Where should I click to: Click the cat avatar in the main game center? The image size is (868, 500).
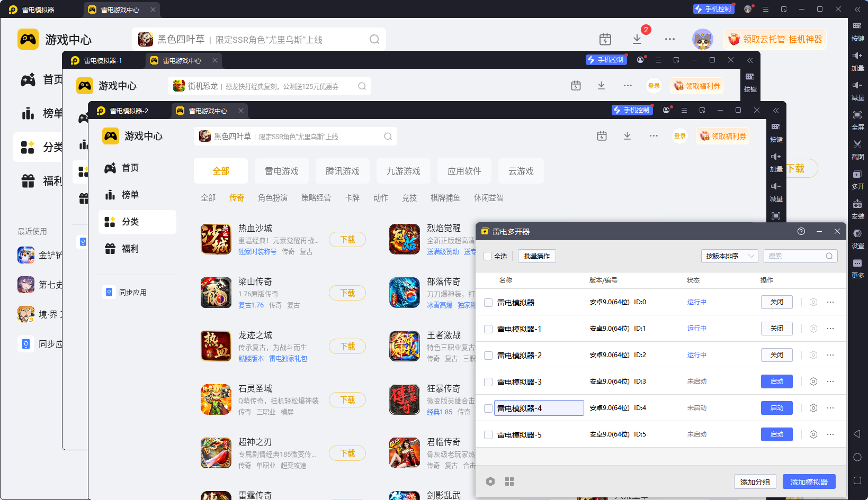703,39
